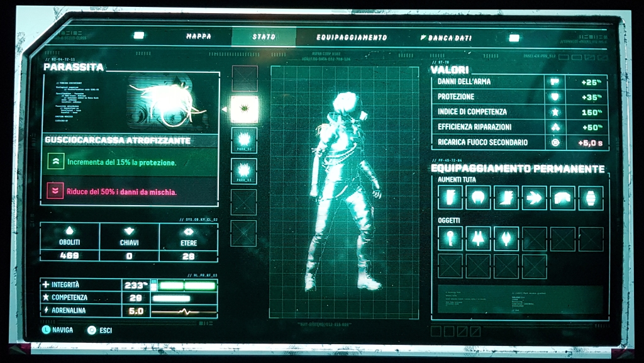The height and width of the screenshot is (363, 644).
Task: Click the empty parasite slot above the highlighted one
Action: pos(245,79)
